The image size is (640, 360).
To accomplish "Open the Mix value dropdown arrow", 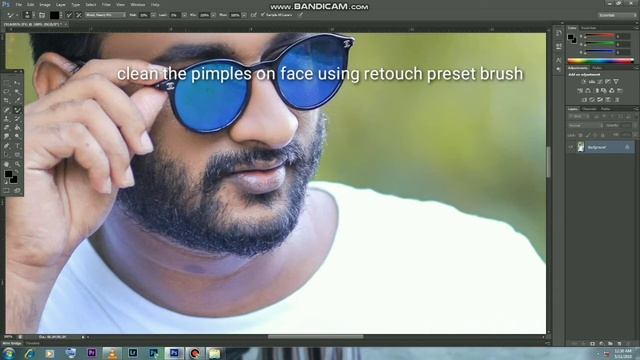I will tap(213, 15).
